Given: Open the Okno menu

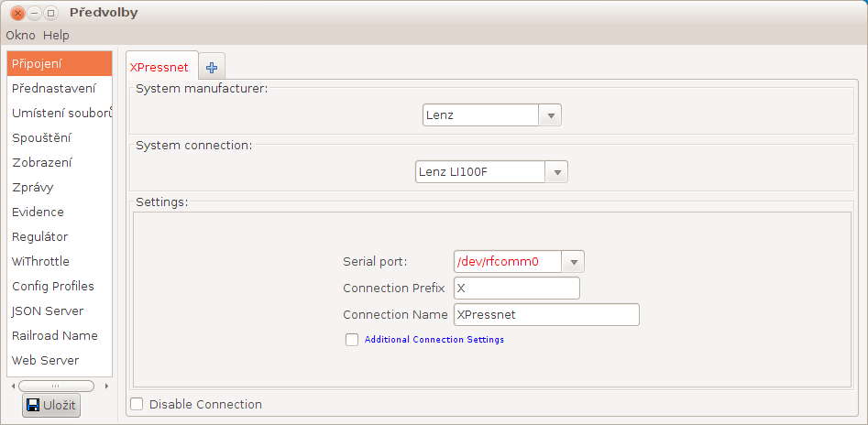Looking at the screenshot, I should click(20, 35).
